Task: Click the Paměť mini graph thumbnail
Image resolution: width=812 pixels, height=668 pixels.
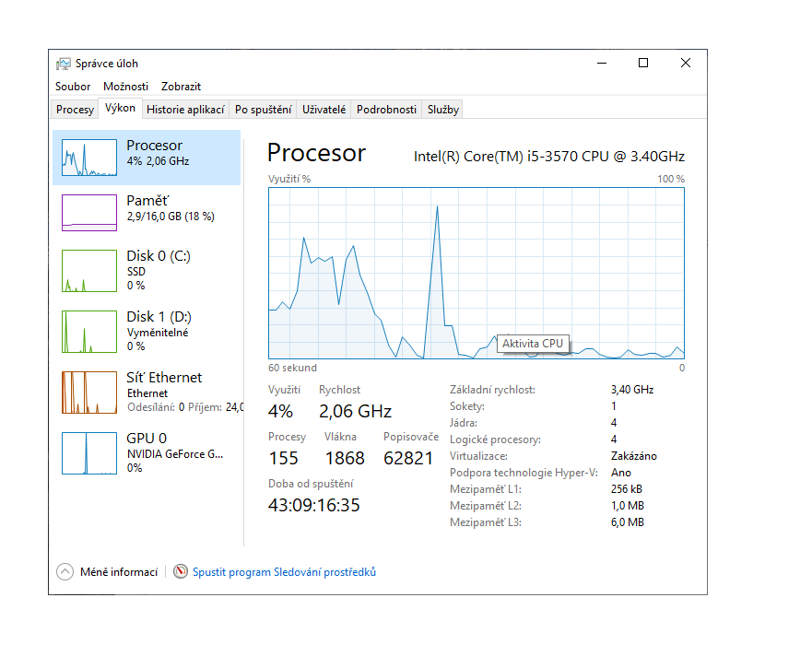Action: click(89, 212)
